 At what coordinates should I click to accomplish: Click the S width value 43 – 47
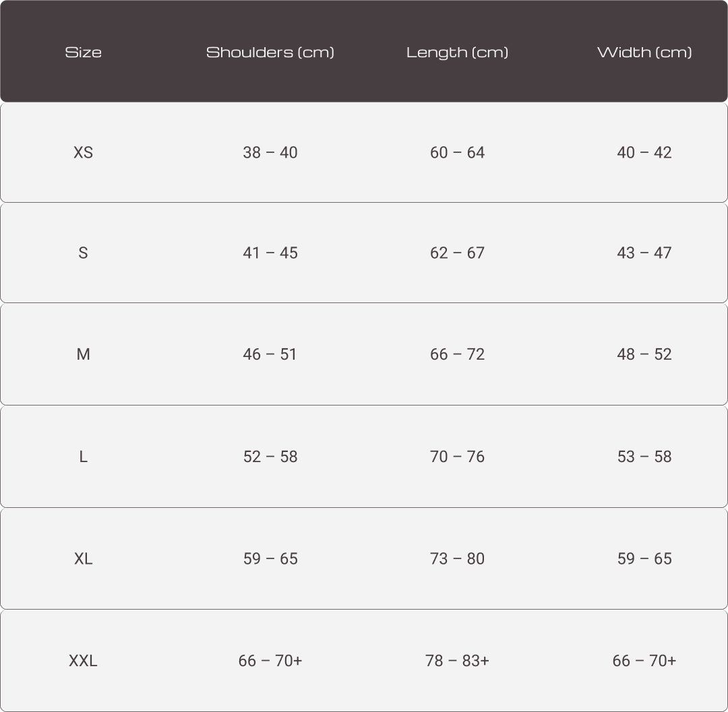pyautogui.click(x=644, y=253)
